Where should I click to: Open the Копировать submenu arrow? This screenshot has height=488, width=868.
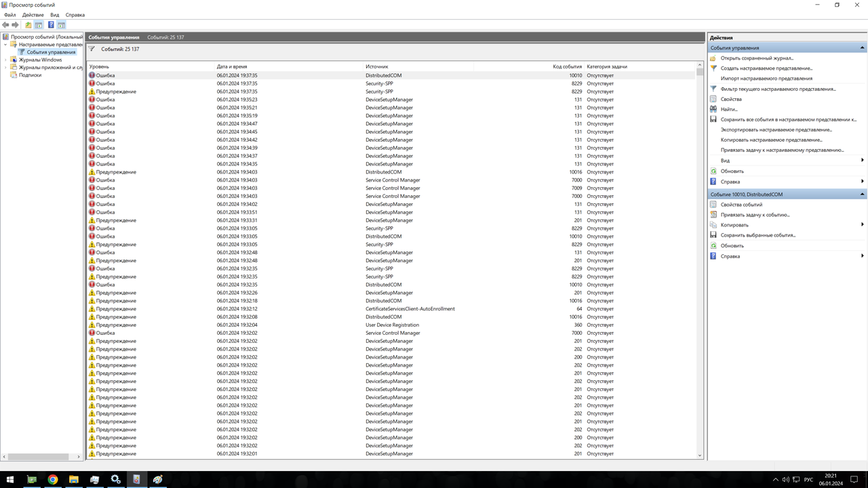click(x=863, y=225)
